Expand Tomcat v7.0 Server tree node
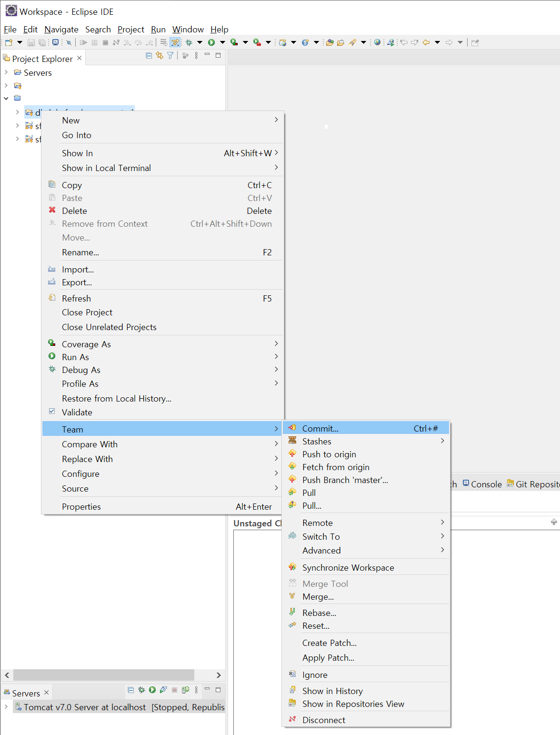Viewport: 560px width, 735px height. (x=6, y=707)
